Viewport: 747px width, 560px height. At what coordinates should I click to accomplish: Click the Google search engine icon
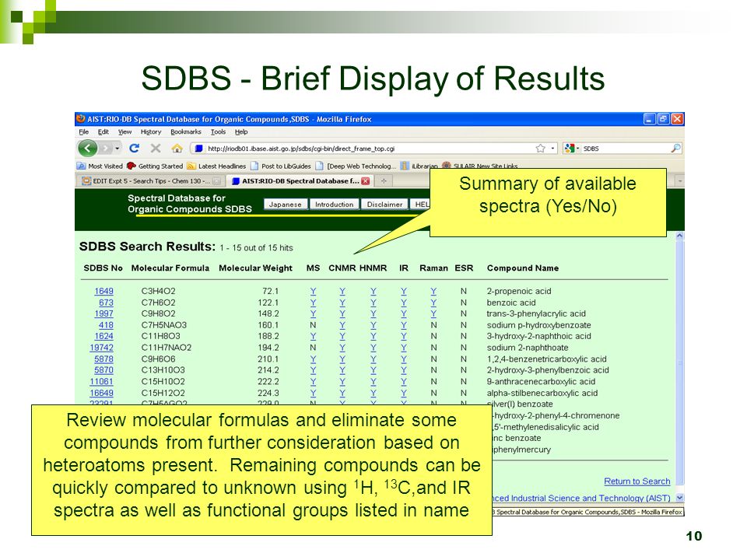tap(569, 149)
